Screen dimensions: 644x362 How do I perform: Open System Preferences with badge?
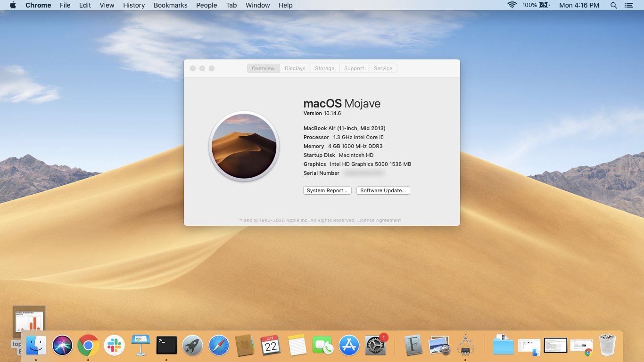pyautogui.click(x=376, y=345)
